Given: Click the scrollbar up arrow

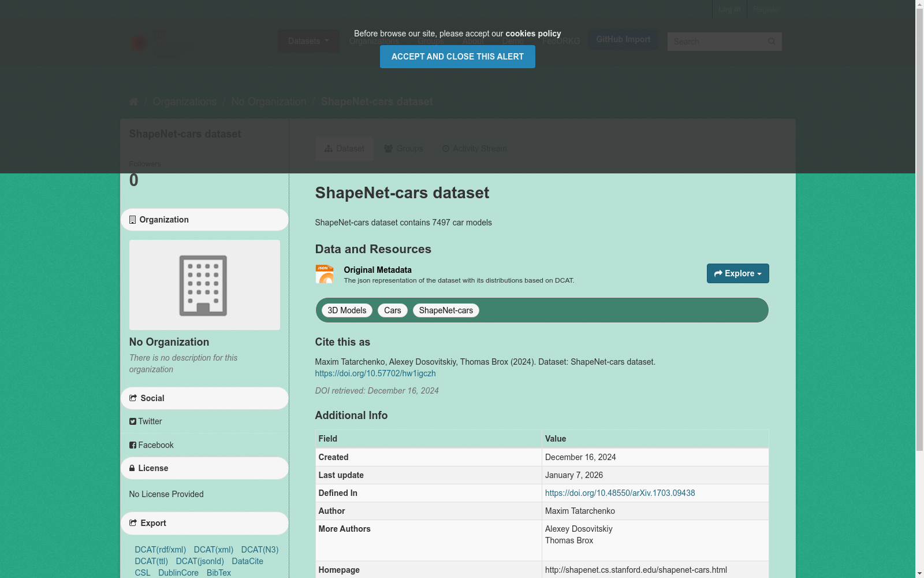Looking at the screenshot, I should 919,5.
